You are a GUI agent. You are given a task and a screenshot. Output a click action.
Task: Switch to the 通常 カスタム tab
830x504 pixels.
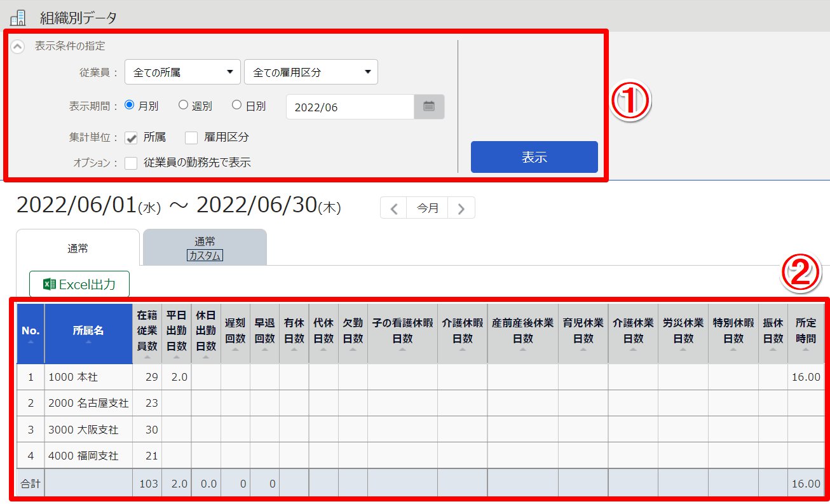click(205, 248)
